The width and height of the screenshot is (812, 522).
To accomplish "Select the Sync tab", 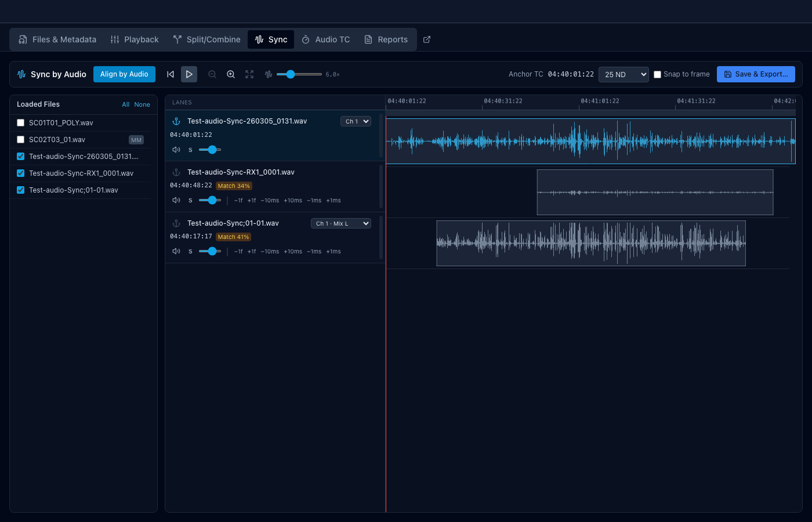I will click(271, 39).
